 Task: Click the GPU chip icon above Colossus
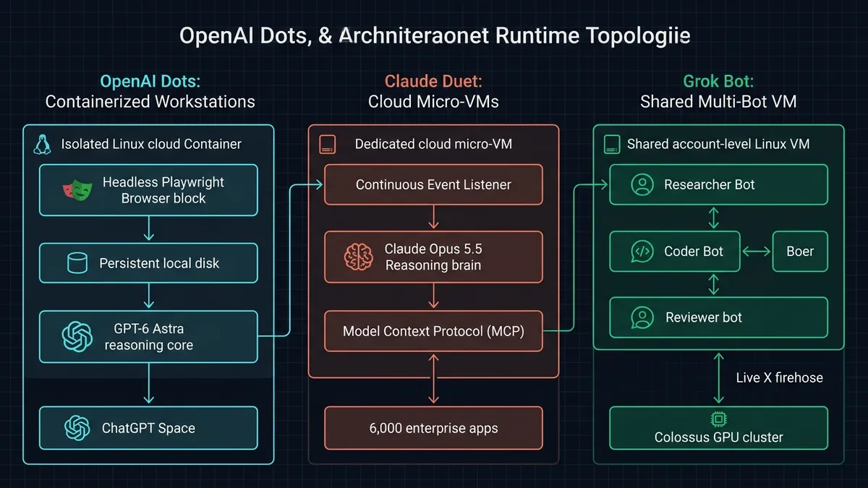click(x=719, y=419)
